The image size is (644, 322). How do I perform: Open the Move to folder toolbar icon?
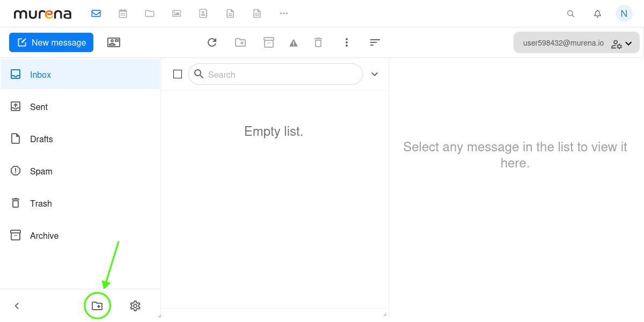coord(240,42)
